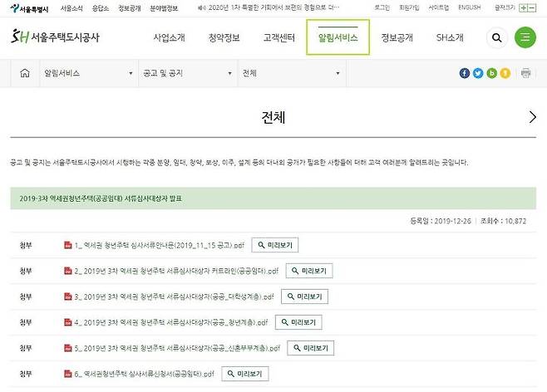Open the 알림서비스 menu
Screen dimensions: 547x392
338,37
